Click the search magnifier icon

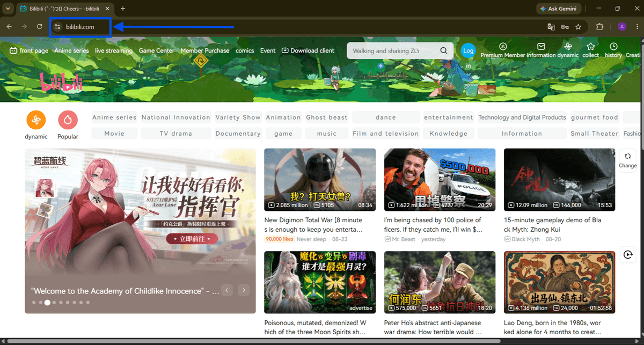[444, 51]
